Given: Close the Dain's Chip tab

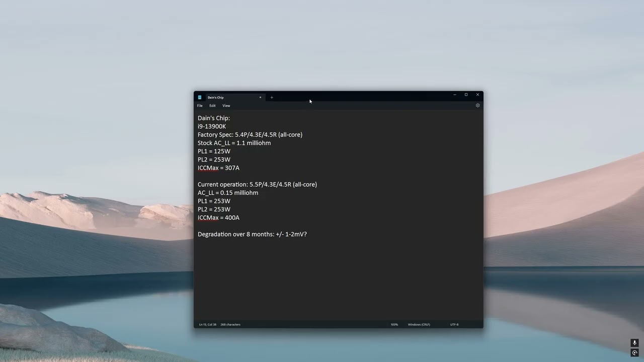Looking at the screenshot, I should click(260, 98).
